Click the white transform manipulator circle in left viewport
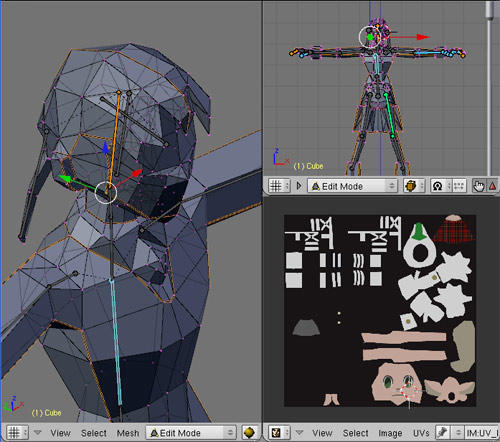 tap(106, 192)
